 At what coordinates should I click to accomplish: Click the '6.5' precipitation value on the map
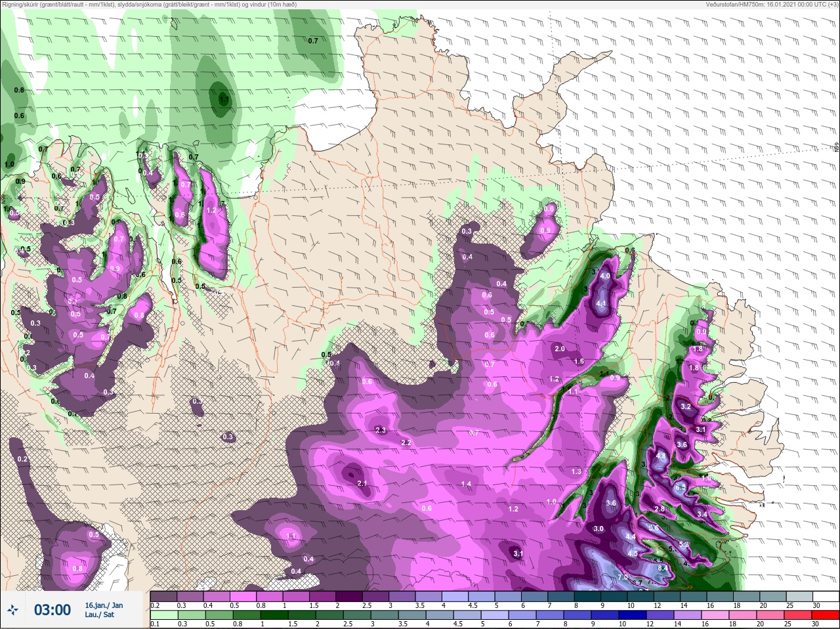coord(680,487)
